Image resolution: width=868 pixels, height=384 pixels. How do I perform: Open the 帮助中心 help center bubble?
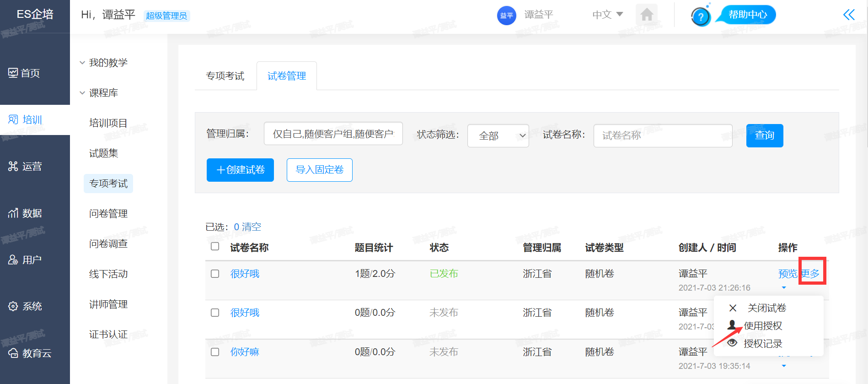pyautogui.click(x=747, y=15)
